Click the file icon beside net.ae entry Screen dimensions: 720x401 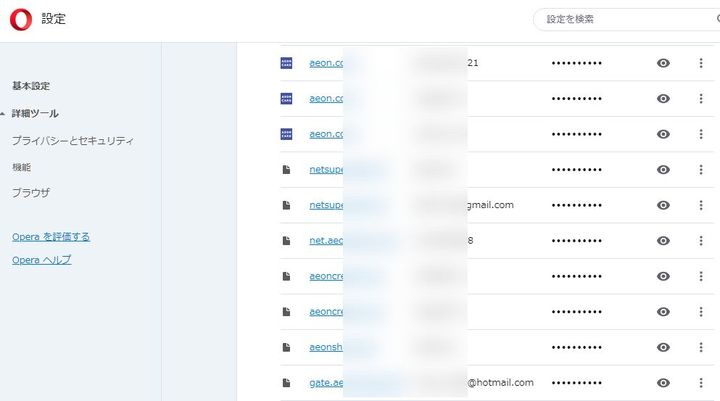pyautogui.click(x=286, y=241)
